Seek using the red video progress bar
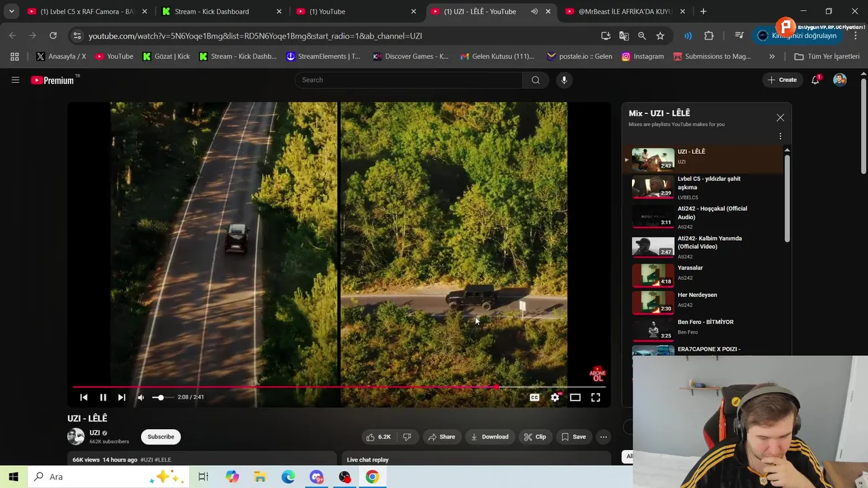This screenshot has width=868, height=488. coord(339,387)
